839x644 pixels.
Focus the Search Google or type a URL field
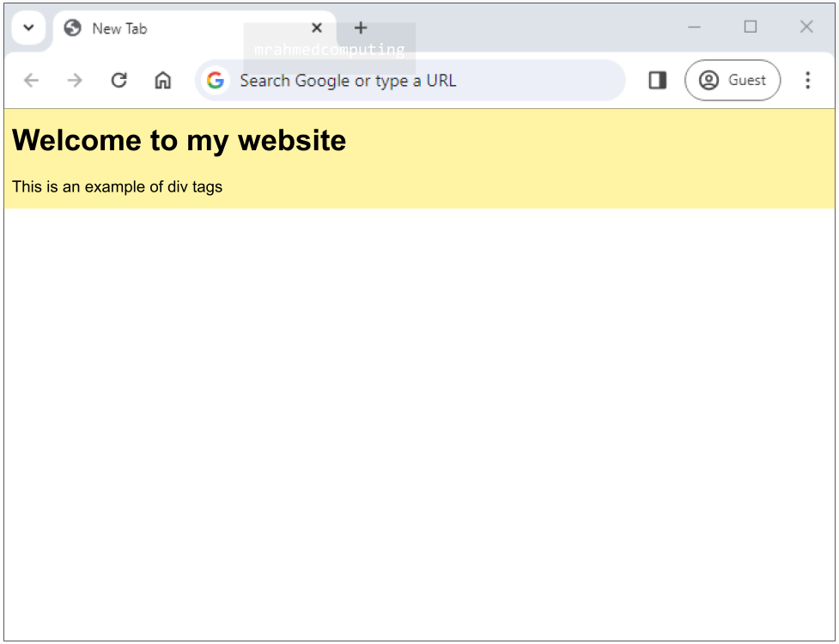pos(410,80)
